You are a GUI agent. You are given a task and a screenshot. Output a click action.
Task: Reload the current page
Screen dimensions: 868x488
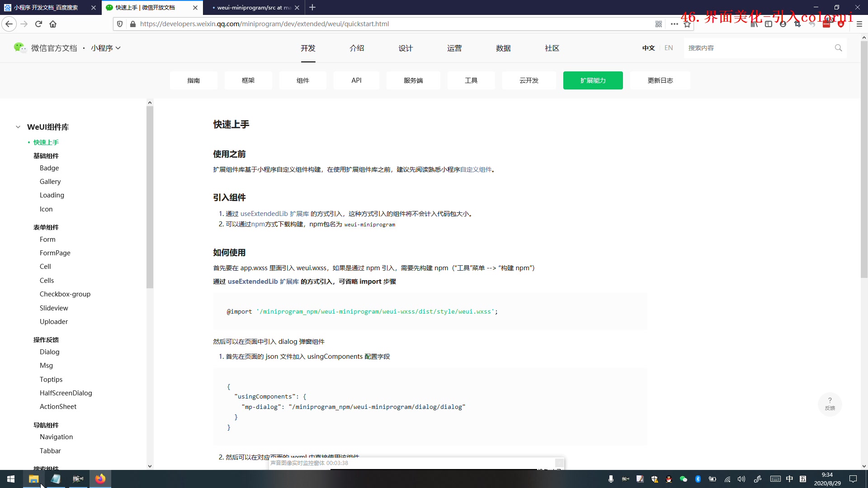click(38, 24)
